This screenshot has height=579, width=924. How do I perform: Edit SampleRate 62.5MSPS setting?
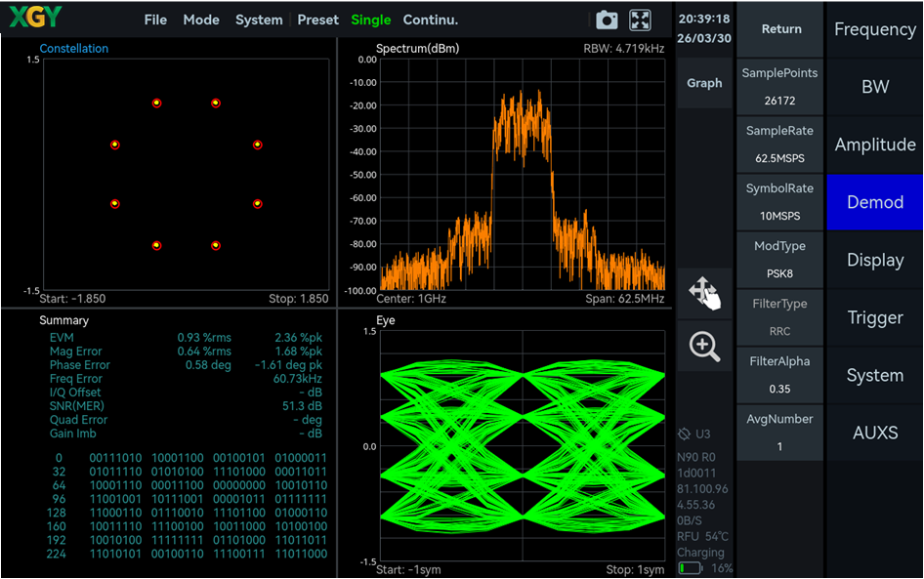click(x=779, y=145)
